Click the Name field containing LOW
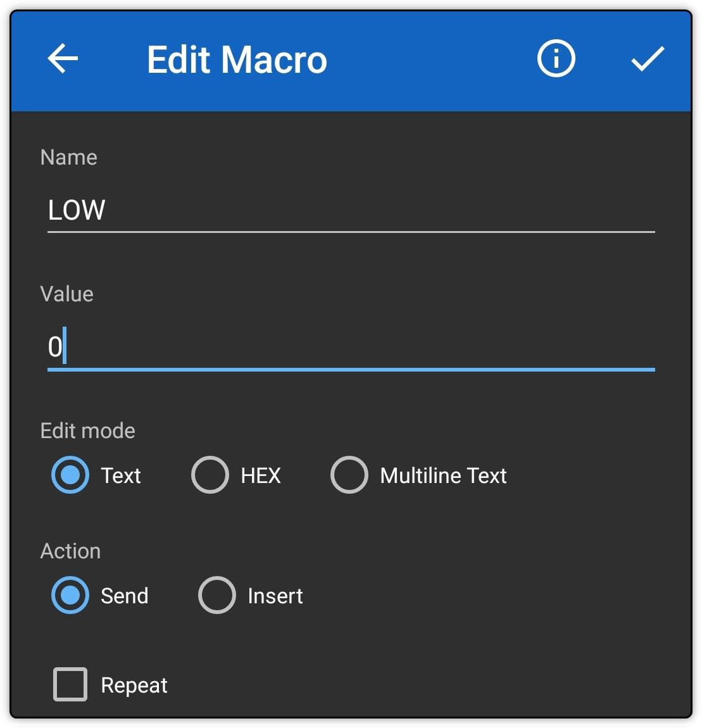702x728 pixels. tap(351, 210)
